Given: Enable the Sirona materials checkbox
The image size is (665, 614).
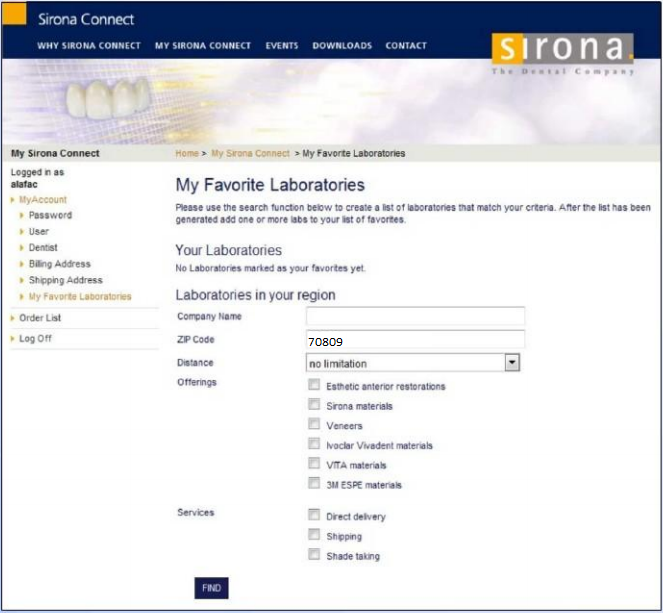Looking at the screenshot, I should 314,405.
